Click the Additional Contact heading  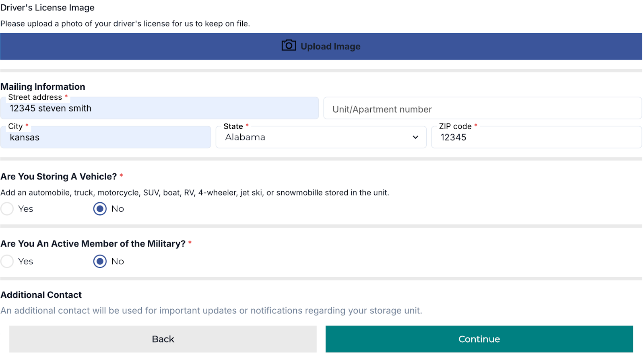coord(41,295)
